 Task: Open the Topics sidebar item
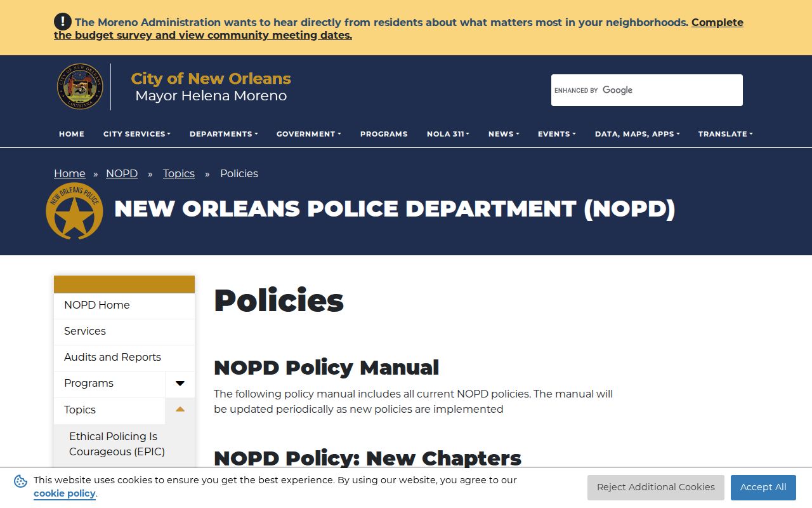tap(110, 410)
